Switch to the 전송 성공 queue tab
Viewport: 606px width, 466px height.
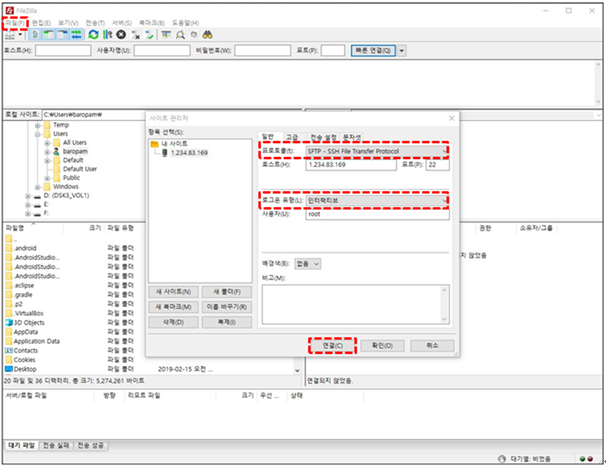(x=90, y=446)
